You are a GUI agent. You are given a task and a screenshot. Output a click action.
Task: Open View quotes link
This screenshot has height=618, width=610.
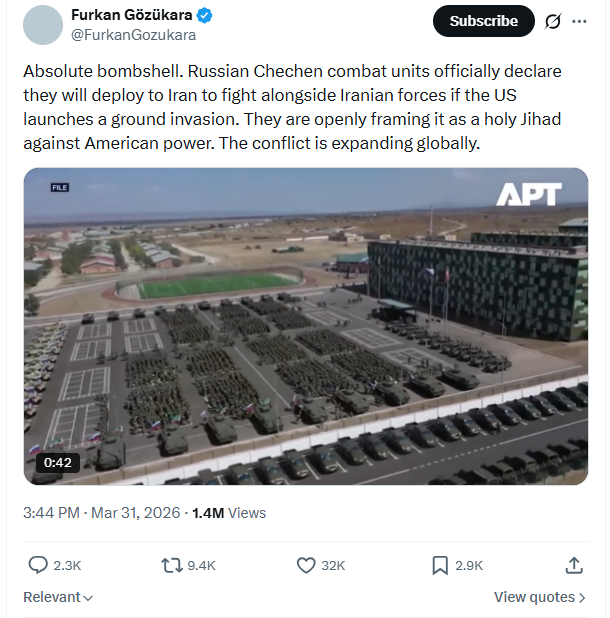[x=540, y=597]
